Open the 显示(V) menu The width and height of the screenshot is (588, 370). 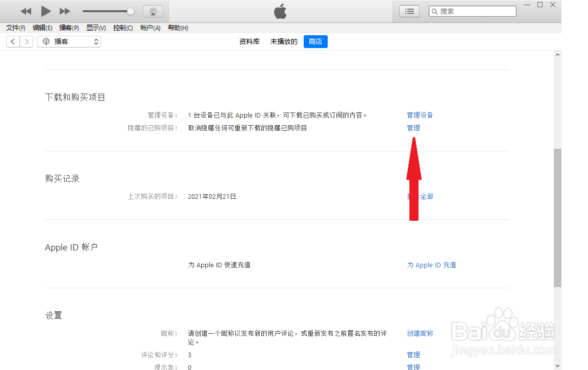96,28
